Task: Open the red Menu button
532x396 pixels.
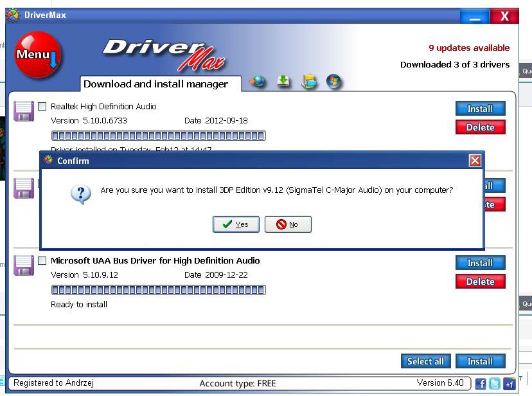Action: [37, 55]
